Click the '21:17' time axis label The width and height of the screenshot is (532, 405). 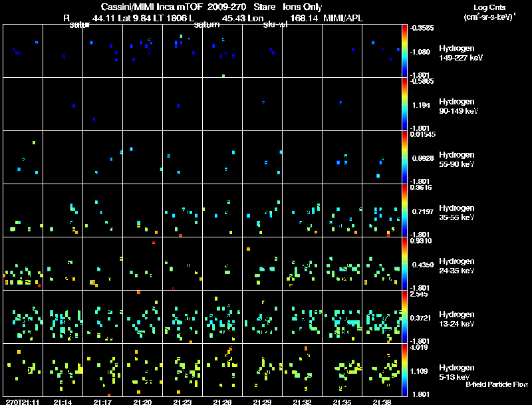[x=102, y=402]
